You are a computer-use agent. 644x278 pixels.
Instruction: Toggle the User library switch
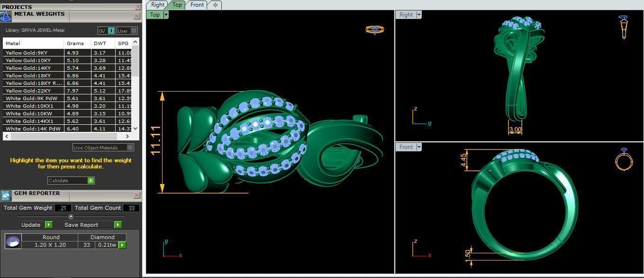pyautogui.click(x=127, y=30)
